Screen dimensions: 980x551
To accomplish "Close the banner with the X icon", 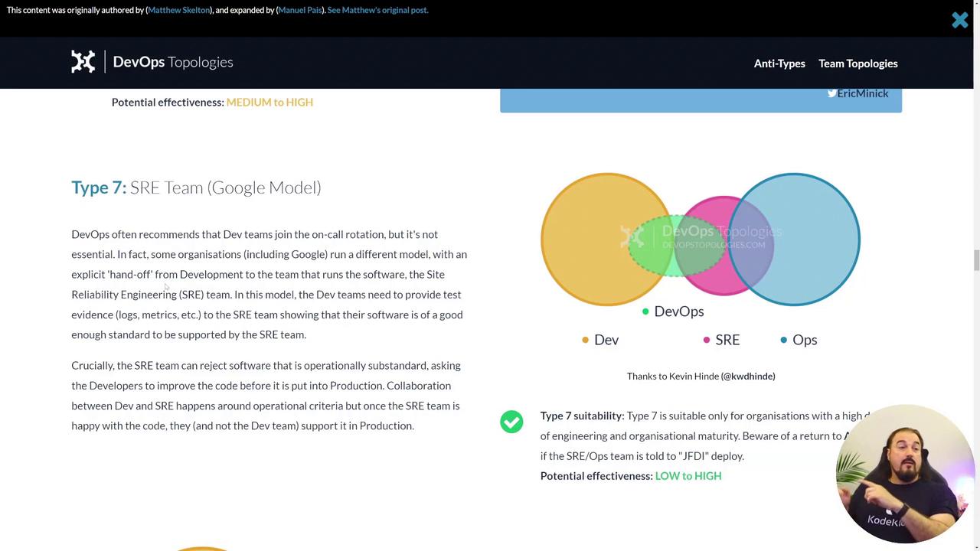I will coord(959,21).
